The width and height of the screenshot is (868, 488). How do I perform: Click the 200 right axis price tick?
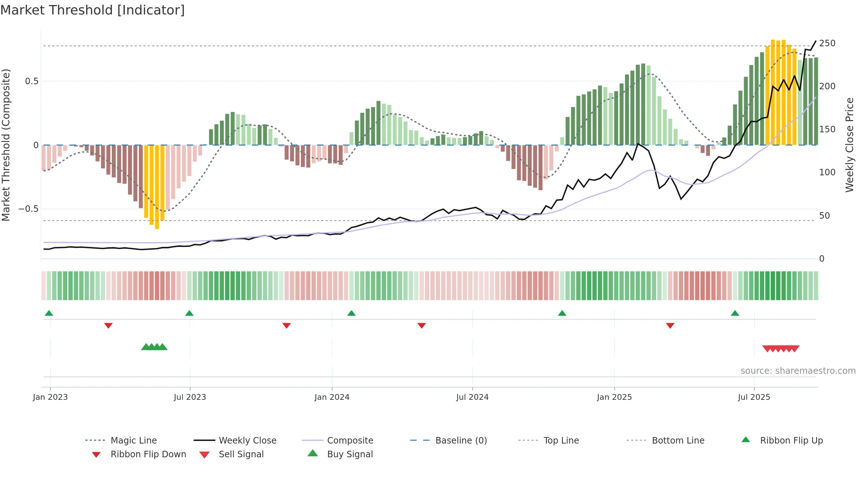tap(827, 86)
